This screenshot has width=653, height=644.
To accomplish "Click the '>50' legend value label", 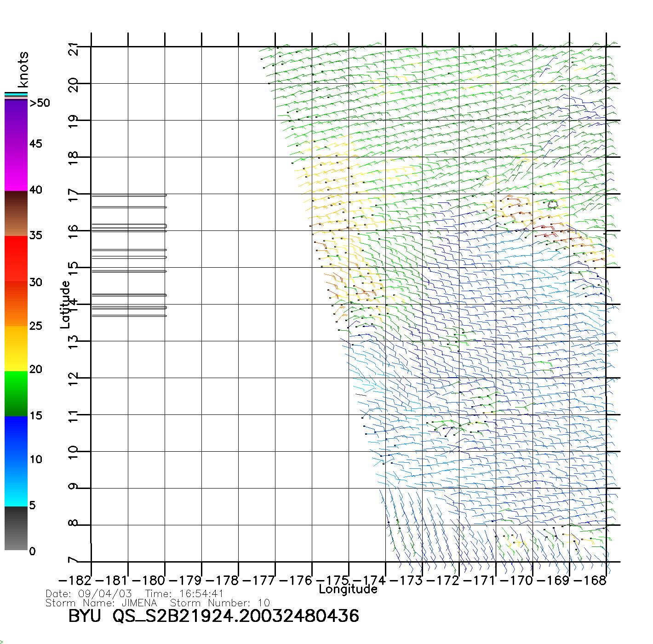I will tap(40, 103).
